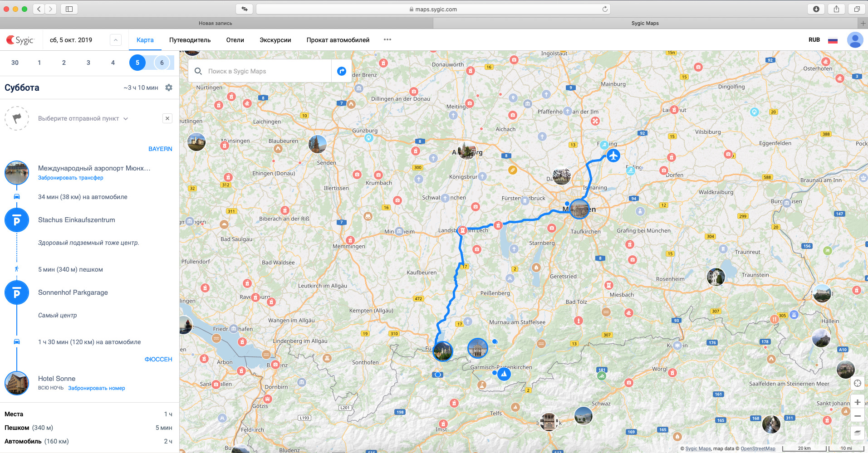
Task: Select day 5 in trip days
Action: pos(137,63)
